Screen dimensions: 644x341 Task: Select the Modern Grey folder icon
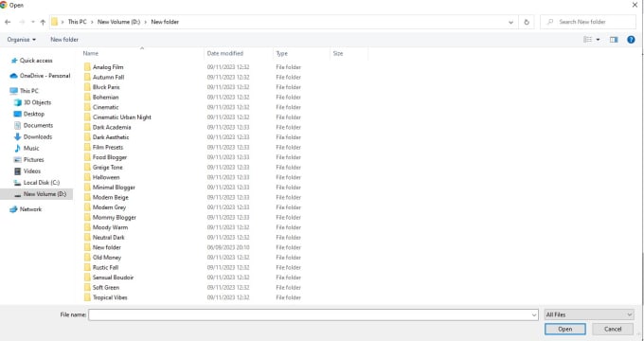[87, 207]
